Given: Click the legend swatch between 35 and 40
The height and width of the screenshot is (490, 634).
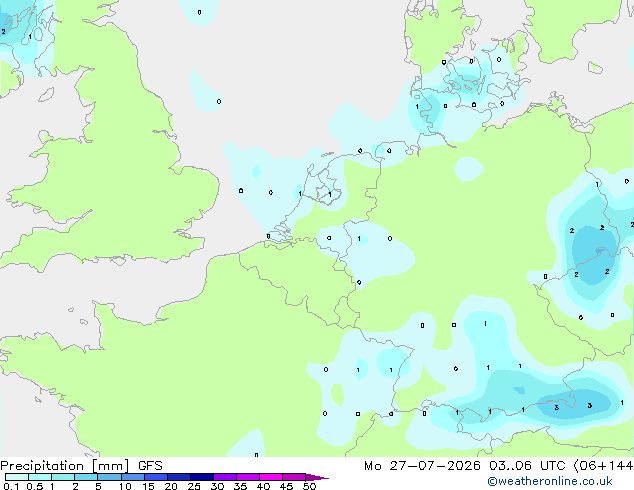Looking at the screenshot, I should click(x=248, y=477).
